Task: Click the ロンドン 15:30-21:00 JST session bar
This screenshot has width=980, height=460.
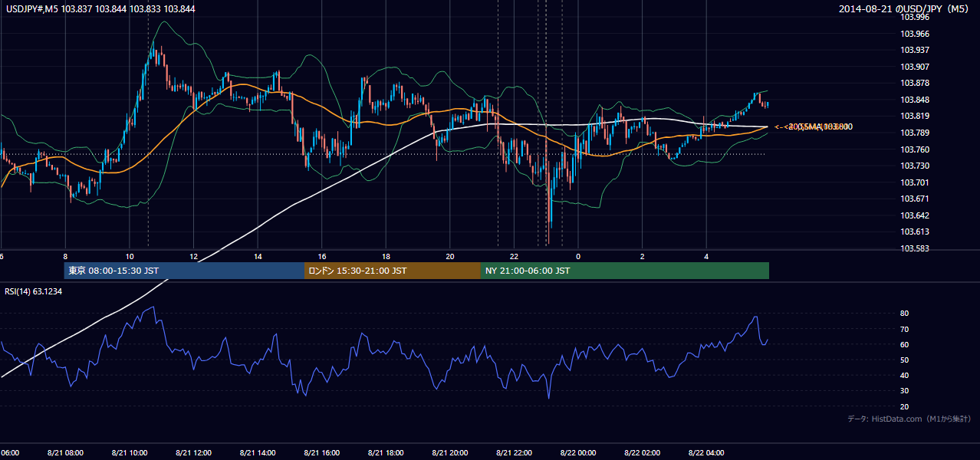Action: coord(393,271)
